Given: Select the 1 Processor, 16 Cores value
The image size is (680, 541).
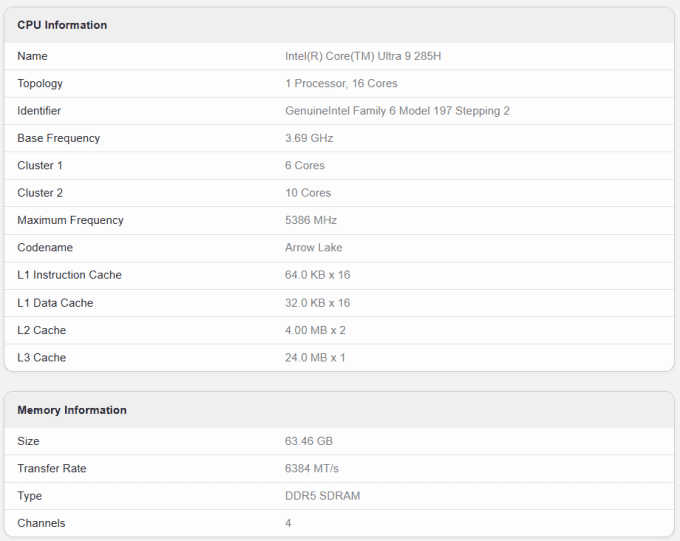Looking at the screenshot, I should point(341,84).
